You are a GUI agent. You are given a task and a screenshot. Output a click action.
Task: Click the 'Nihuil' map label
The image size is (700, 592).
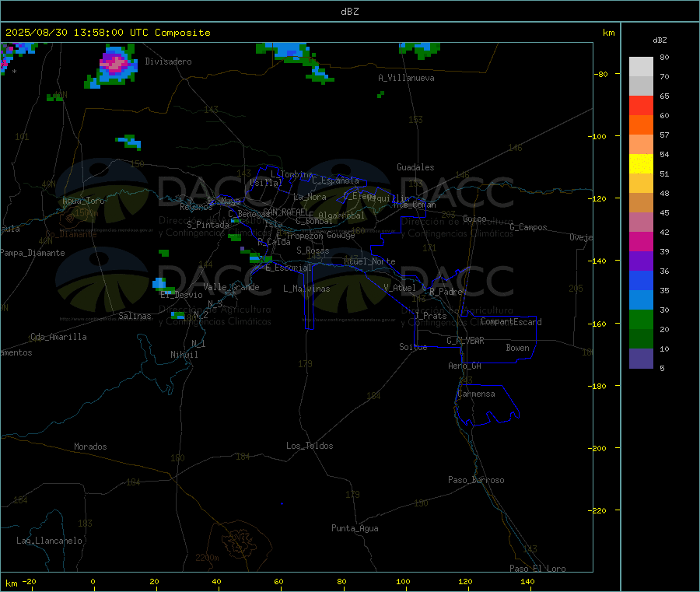(184, 355)
